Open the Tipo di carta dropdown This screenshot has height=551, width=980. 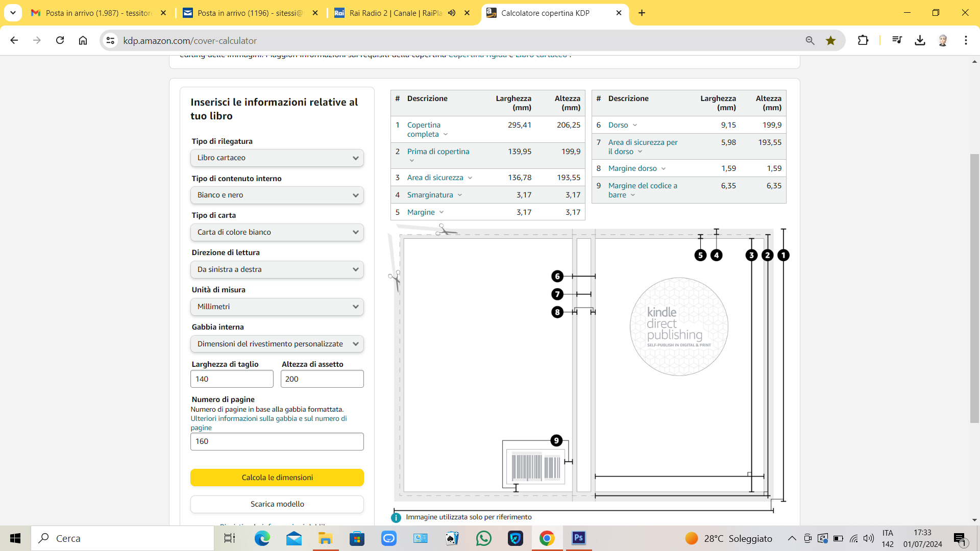pos(277,232)
